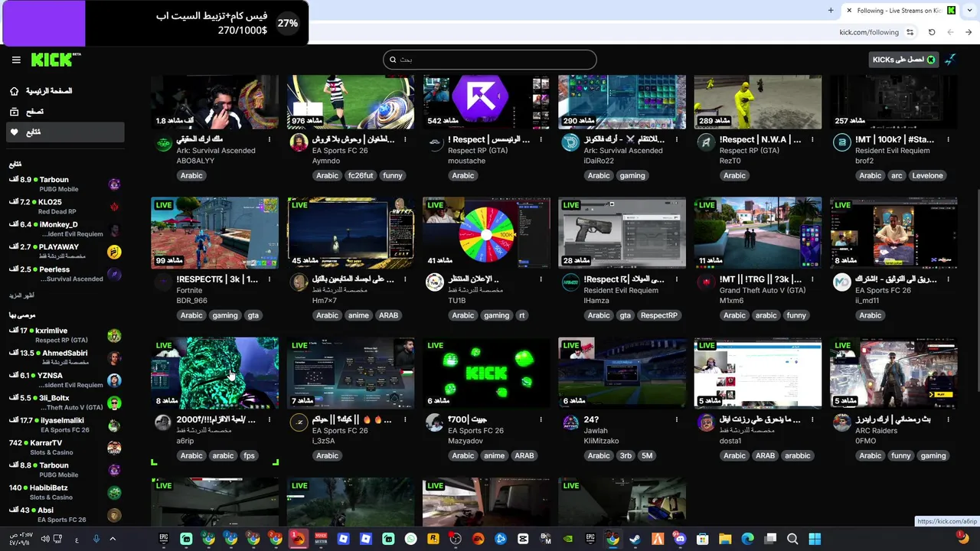Open Hm7×7 channel avatar
The width and height of the screenshot is (980, 551).
(x=299, y=282)
